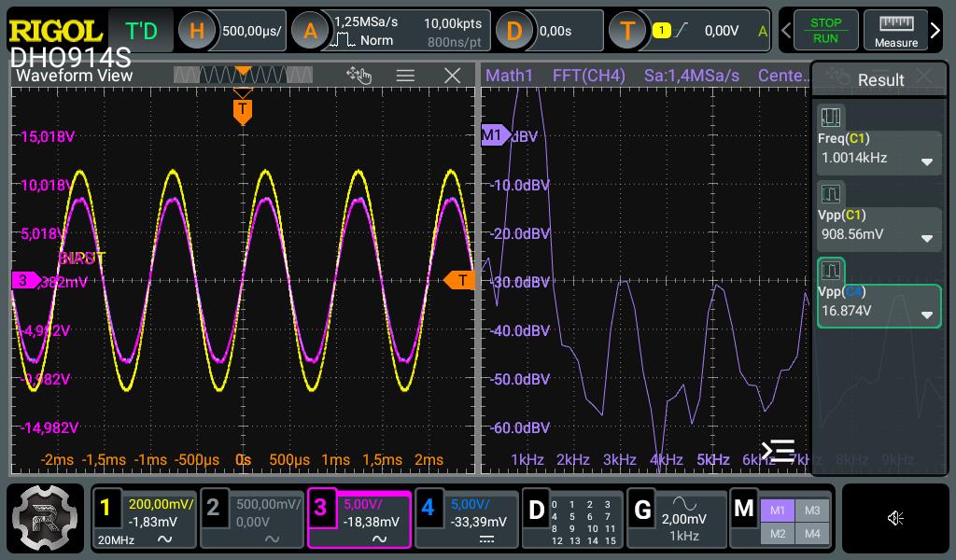956x560 pixels.
Task: Click the FFT list expand icon
Action: pos(778,451)
